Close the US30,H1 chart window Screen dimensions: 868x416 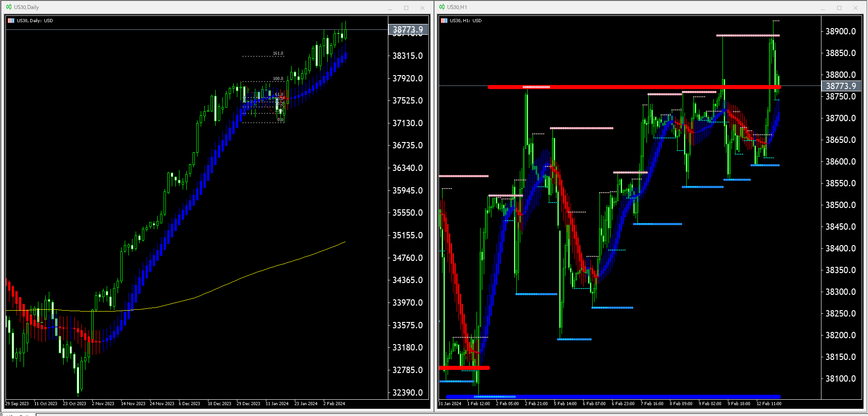[855, 8]
